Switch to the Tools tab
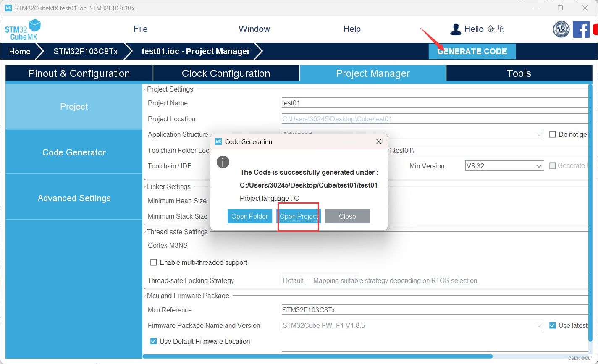The image size is (598, 364). click(519, 73)
